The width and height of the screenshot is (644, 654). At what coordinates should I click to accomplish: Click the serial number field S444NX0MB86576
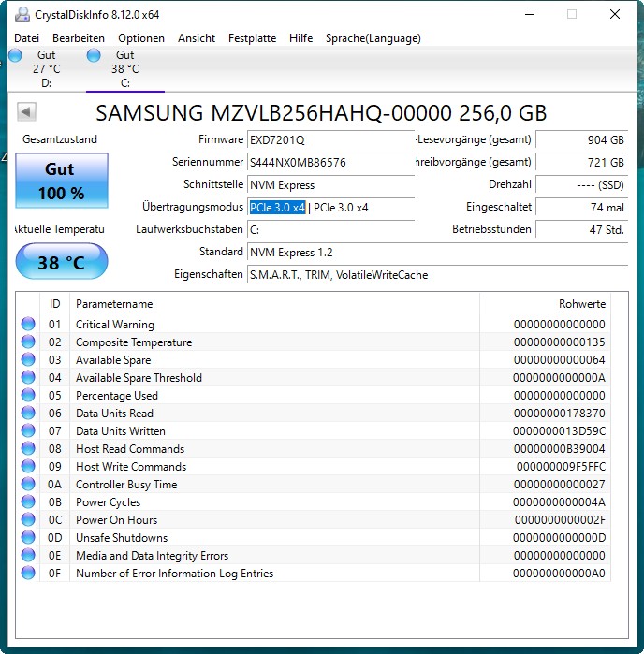[330, 162]
